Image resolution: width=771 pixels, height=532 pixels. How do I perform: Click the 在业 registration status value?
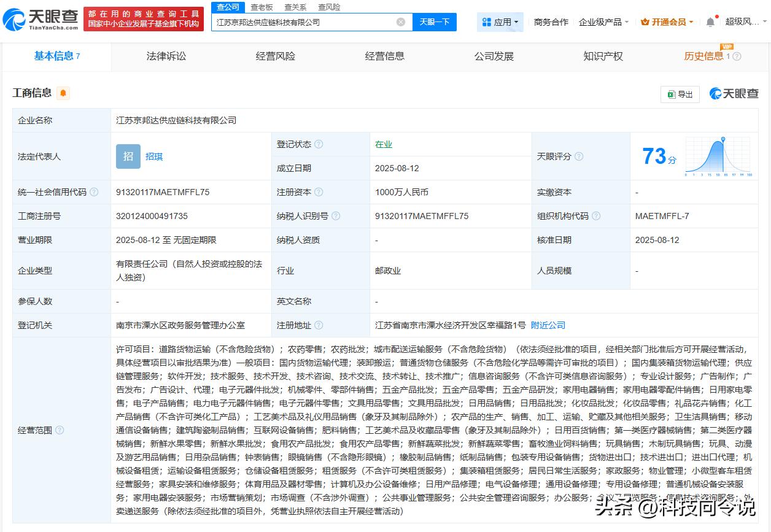click(384, 144)
